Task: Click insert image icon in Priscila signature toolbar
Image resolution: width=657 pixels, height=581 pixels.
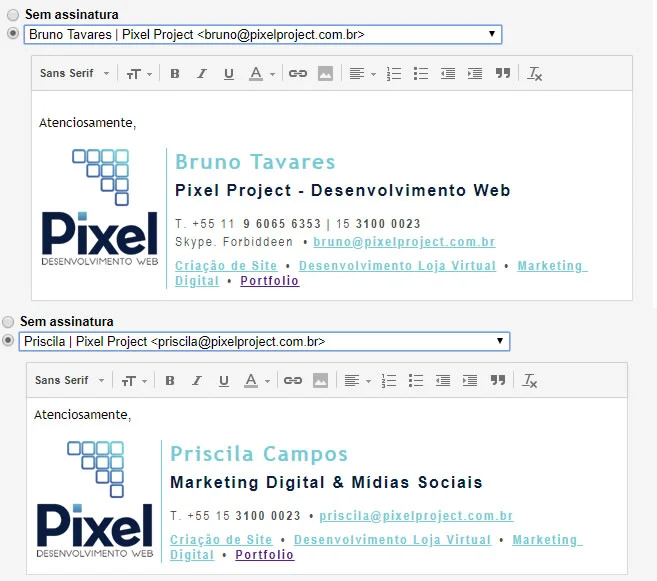Action: 320,381
